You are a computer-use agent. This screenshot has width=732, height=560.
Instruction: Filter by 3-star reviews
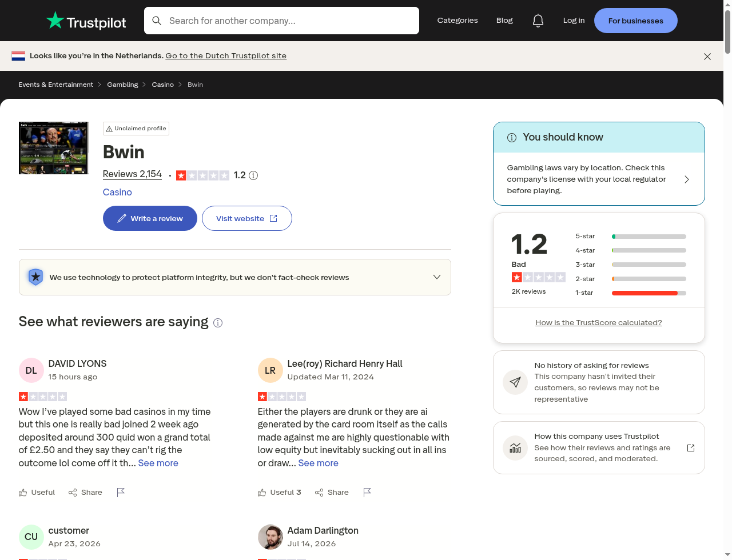[631, 265]
